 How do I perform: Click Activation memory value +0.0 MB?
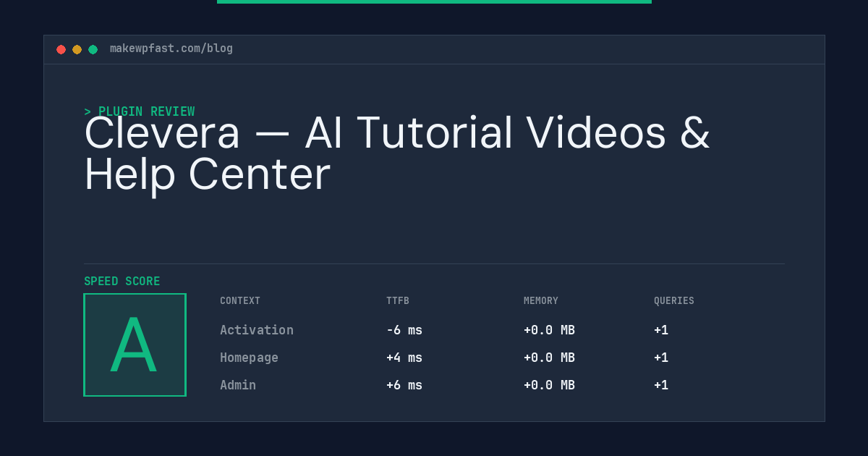549,330
